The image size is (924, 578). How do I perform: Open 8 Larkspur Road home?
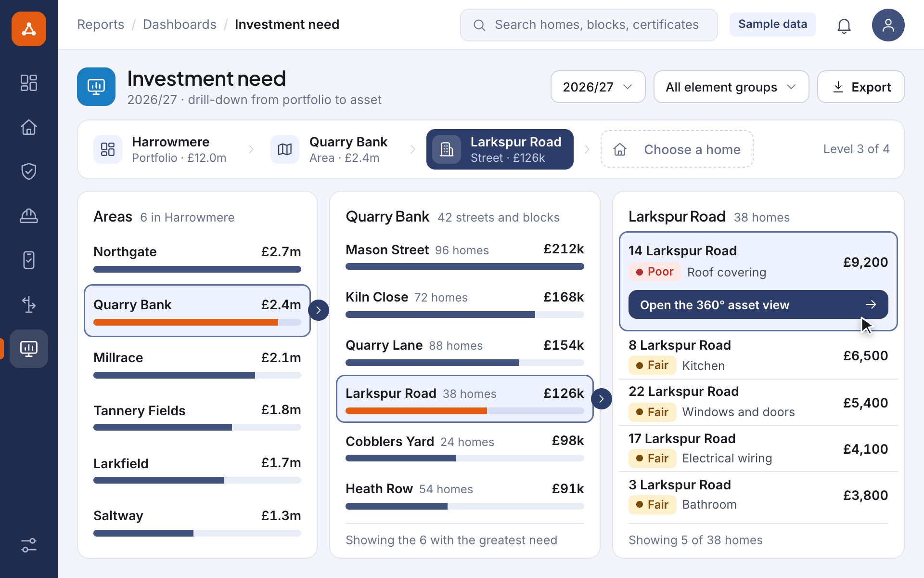[758, 356]
